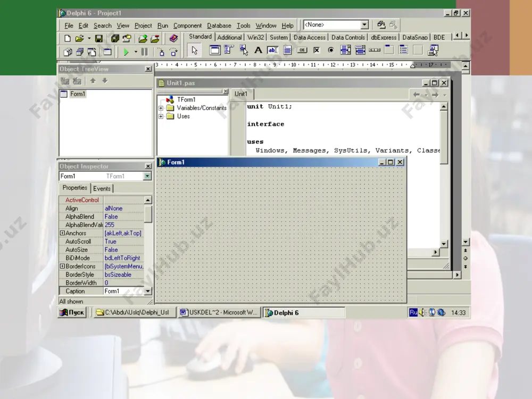
Task: Open C:\Abdu\Uslq\Delphi_Usl taskbar folder button
Action: (135, 312)
